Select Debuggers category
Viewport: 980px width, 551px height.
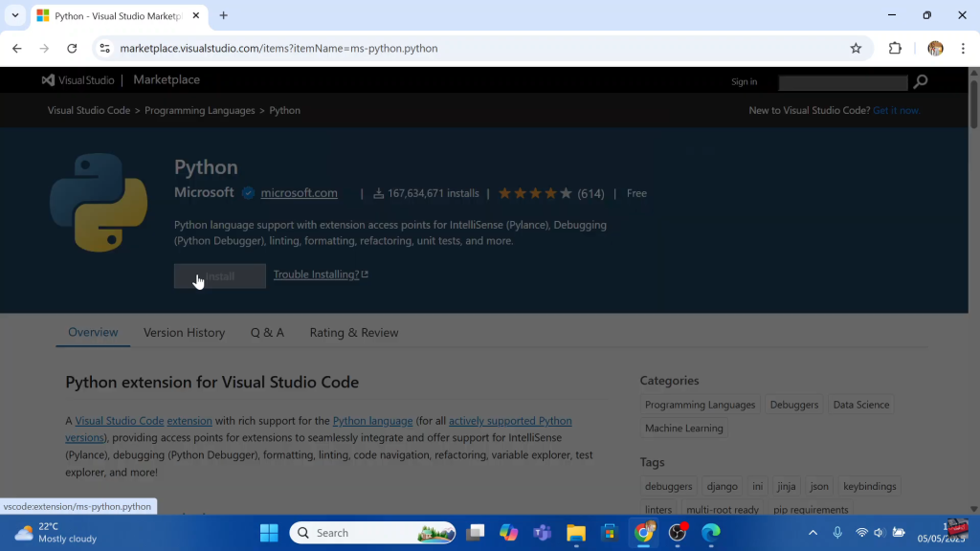(x=793, y=405)
